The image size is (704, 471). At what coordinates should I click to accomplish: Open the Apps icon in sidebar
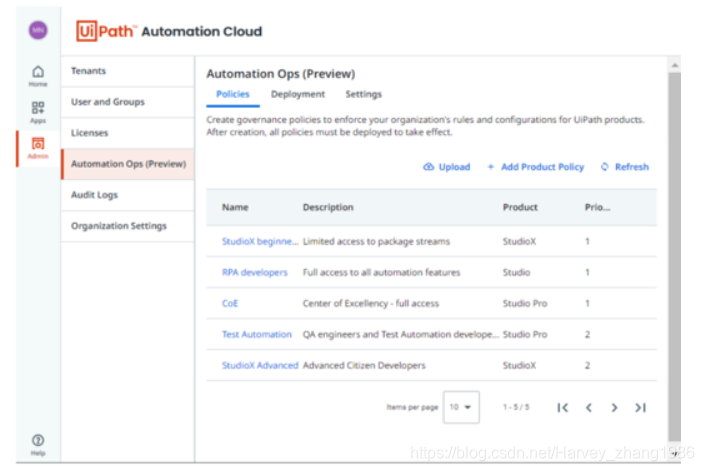tap(38, 111)
